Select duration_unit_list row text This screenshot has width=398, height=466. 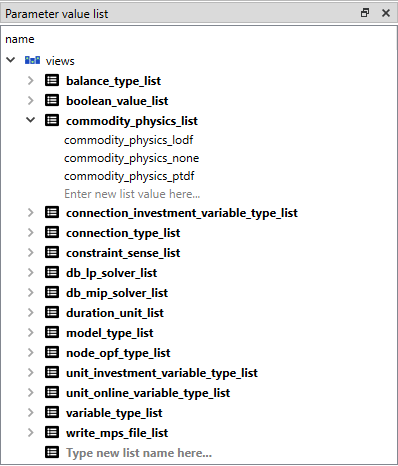[x=115, y=313]
